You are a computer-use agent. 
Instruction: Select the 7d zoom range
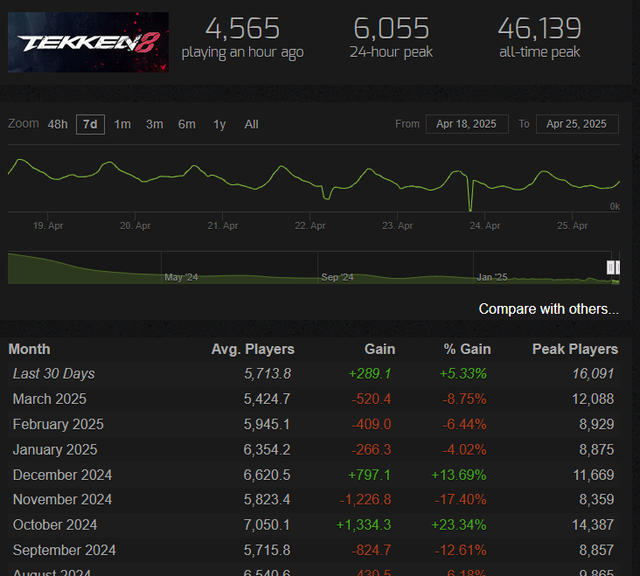pos(90,125)
